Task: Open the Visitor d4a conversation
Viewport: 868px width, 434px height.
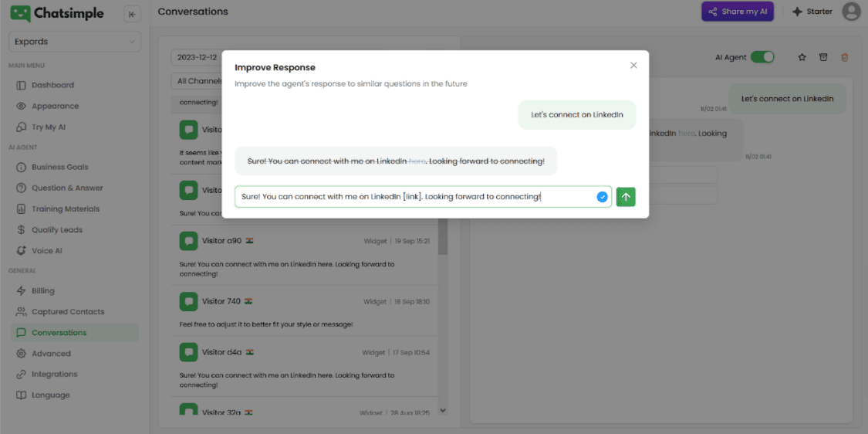Action: tap(305, 366)
